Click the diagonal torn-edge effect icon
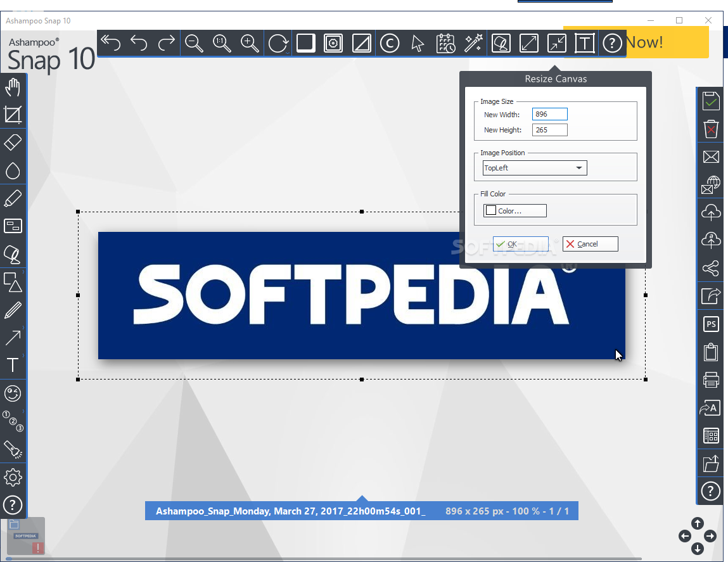Image resolution: width=728 pixels, height=562 pixels. (361, 43)
